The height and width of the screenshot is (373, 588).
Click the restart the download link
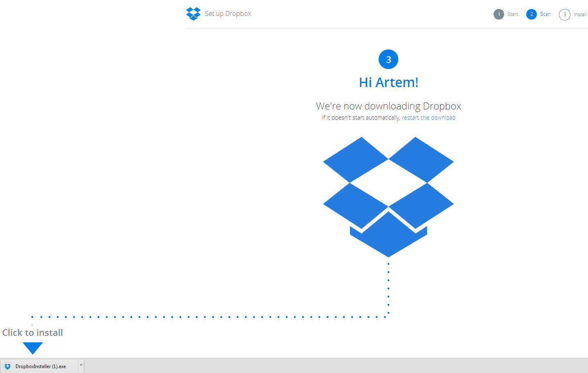pyautogui.click(x=429, y=118)
